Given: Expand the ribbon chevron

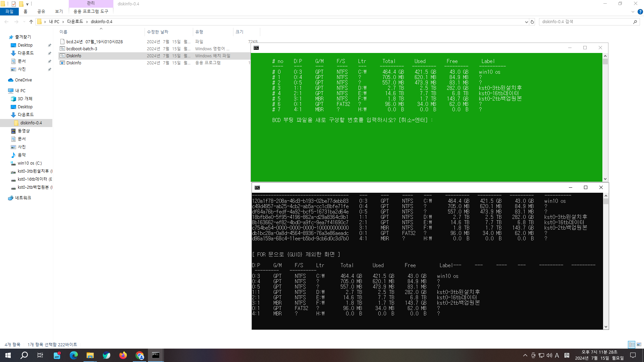Looking at the screenshot, I should click(x=633, y=12).
